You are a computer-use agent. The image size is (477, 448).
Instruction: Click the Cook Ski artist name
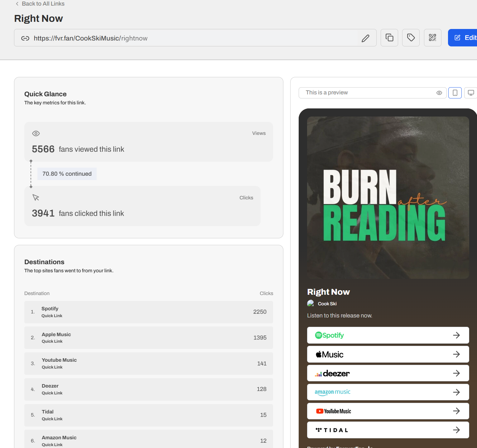pyautogui.click(x=327, y=304)
